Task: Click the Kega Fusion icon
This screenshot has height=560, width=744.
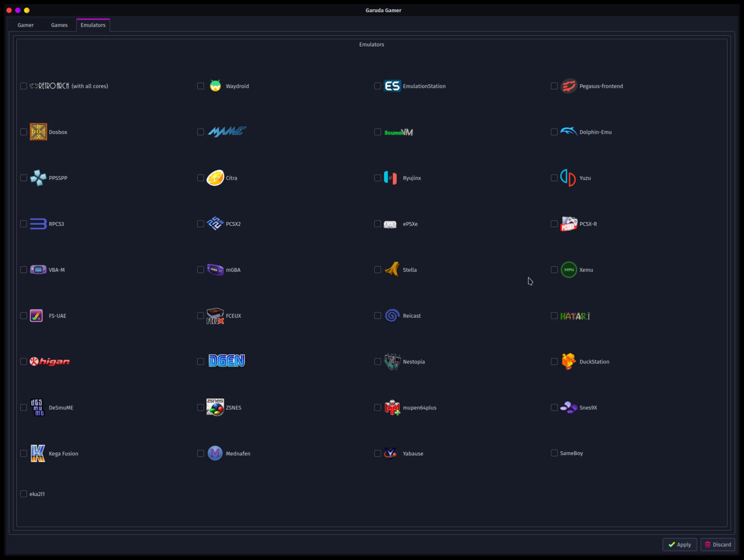Action: pos(38,453)
